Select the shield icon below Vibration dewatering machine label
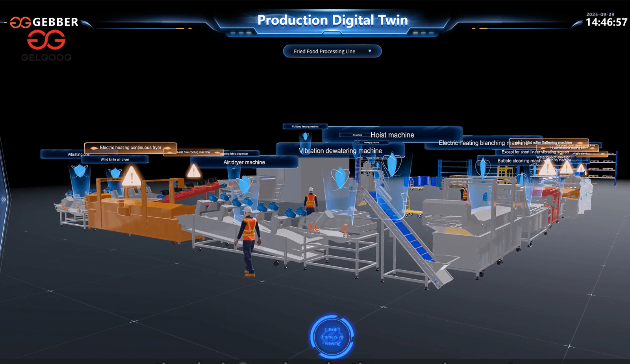Viewport: 630px width, 364px height. click(x=340, y=177)
